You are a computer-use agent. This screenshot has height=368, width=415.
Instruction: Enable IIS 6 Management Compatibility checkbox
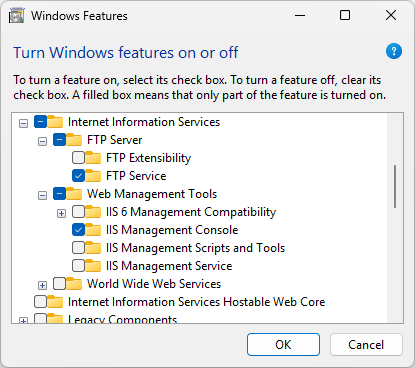point(78,212)
